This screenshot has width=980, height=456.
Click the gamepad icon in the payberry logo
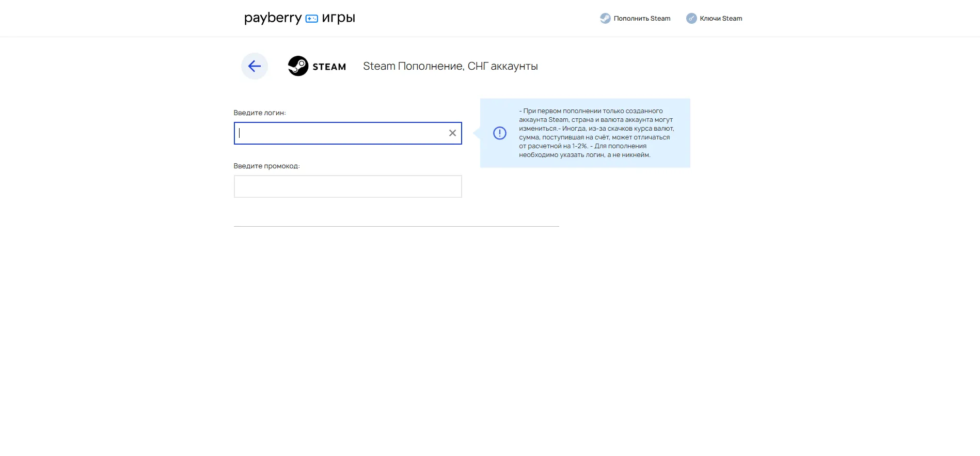pos(312,19)
